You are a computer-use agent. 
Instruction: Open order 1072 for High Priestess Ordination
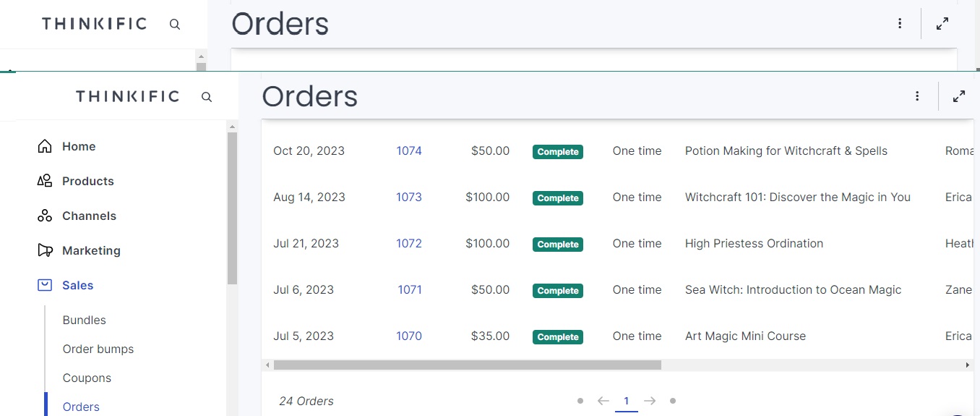(x=409, y=243)
